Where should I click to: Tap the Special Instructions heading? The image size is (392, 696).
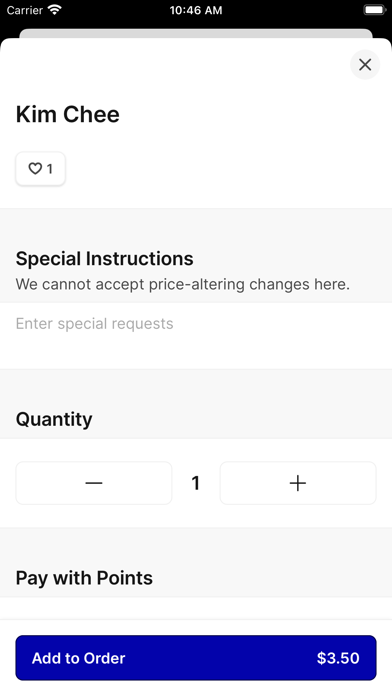tap(104, 258)
